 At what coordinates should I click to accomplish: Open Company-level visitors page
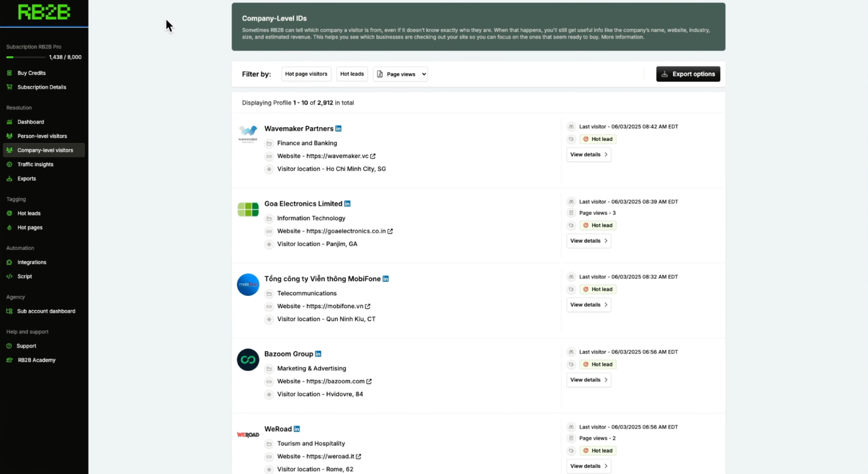44,150
